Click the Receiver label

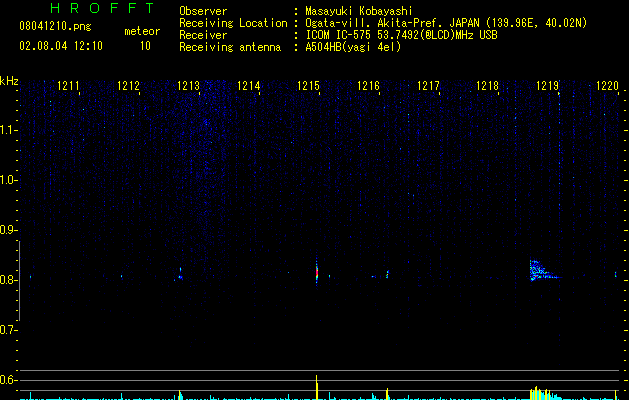pos(203,35)
